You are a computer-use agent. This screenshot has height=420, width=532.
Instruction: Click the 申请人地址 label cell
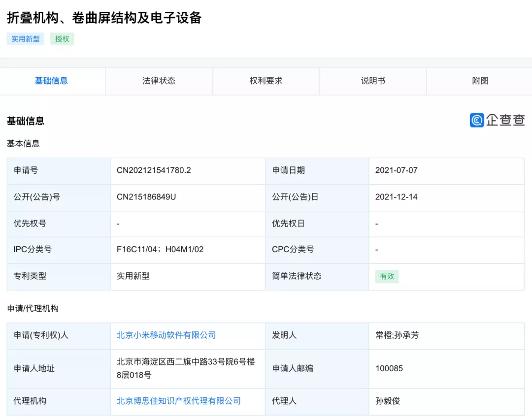pos(59,368)
